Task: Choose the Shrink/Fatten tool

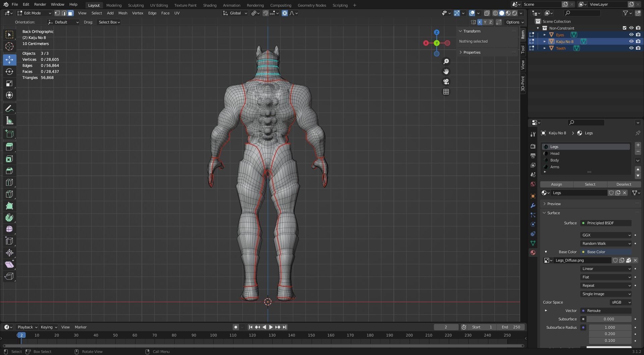Action: click(9, 253)
